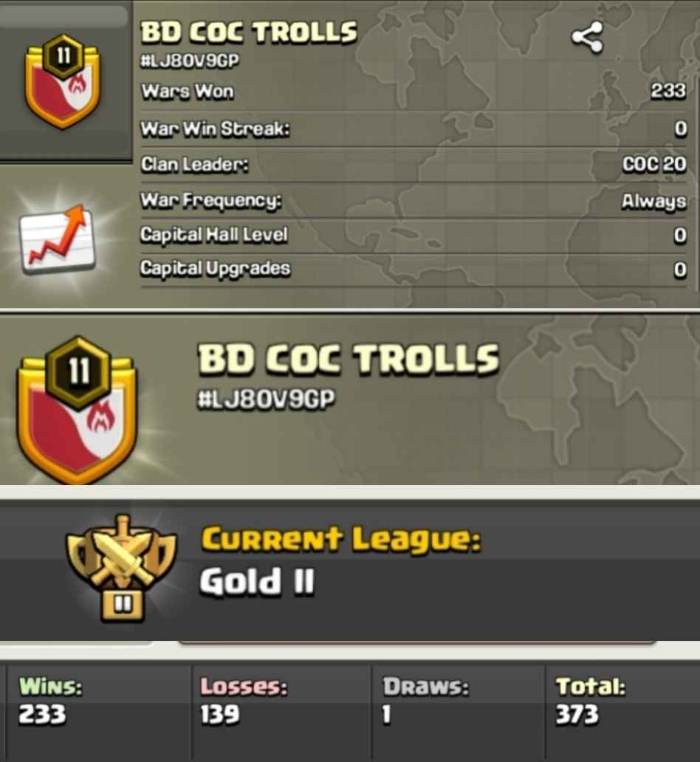Select the War Win Streak row

[414, 129]
